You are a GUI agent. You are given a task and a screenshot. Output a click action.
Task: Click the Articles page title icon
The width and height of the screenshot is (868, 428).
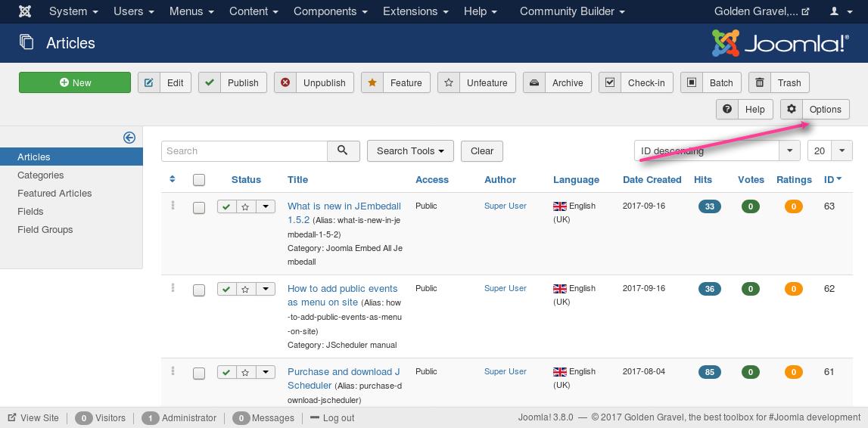tap(26, 42)
